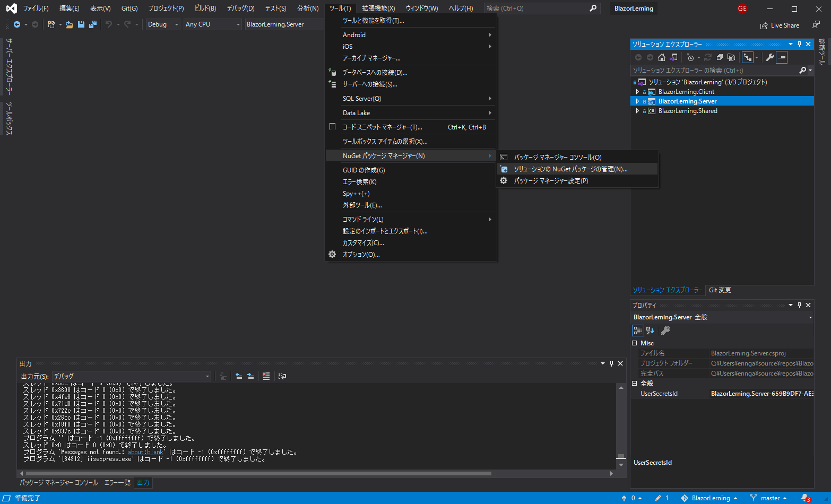Click Home icon in Solution Explorer toolbar

pyautogui.click(x=662, y=57)
